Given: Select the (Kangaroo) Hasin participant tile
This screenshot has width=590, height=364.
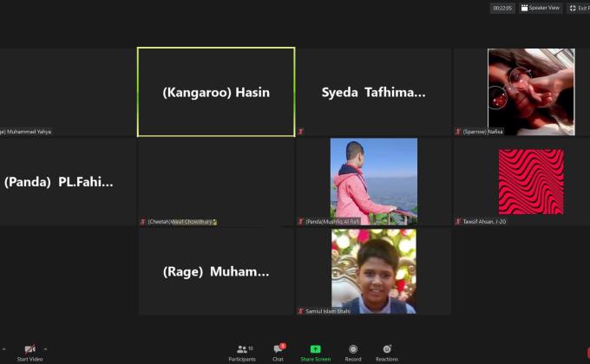Looking at the screenshot, I should coord(216,92).
